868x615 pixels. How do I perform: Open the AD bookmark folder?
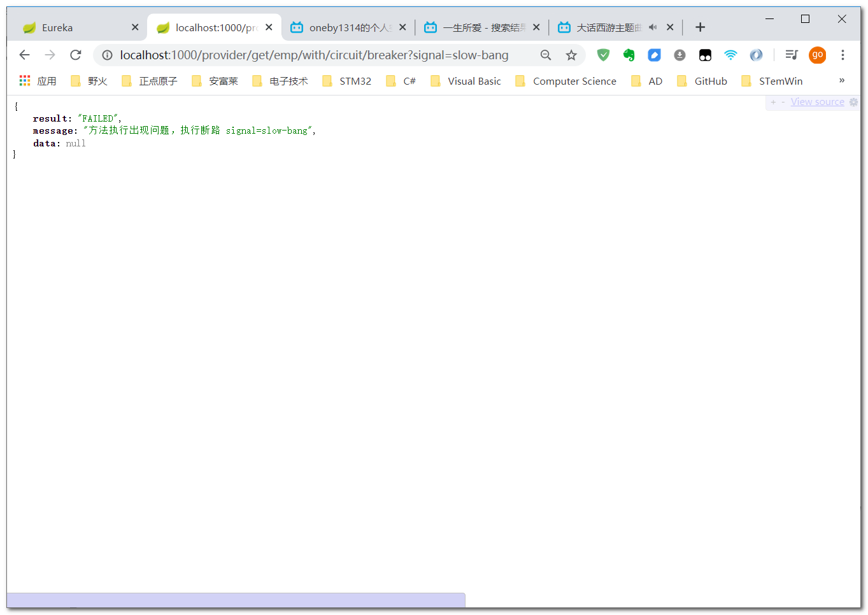click(646, 81)
